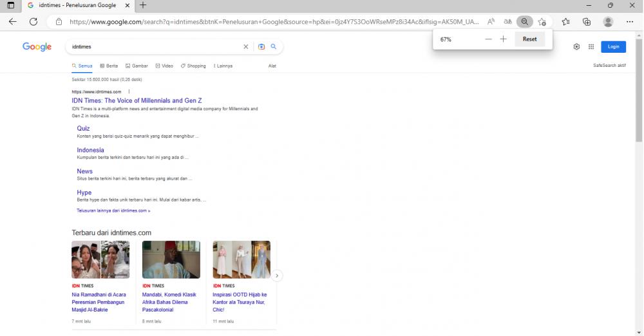Switch to the Gambar tab
Screen dimensions: 644x336
click(137, 66)
